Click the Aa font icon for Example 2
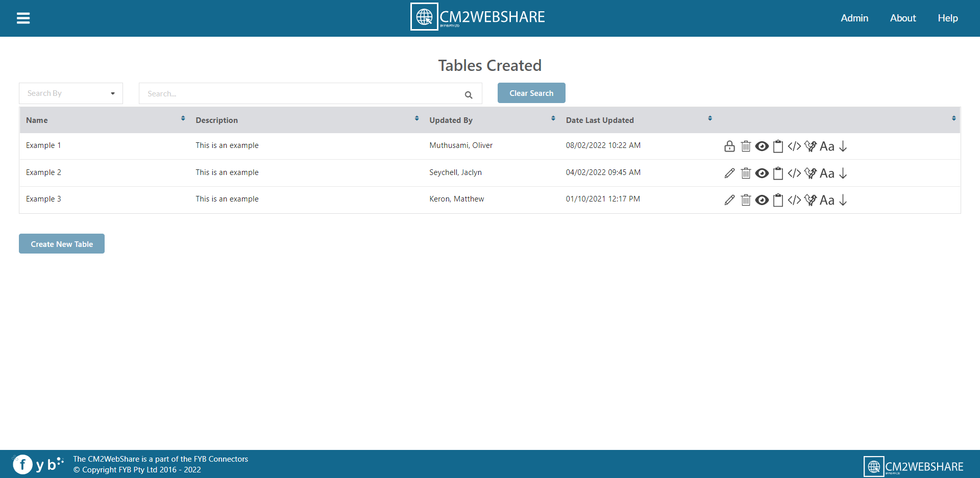 827,173
